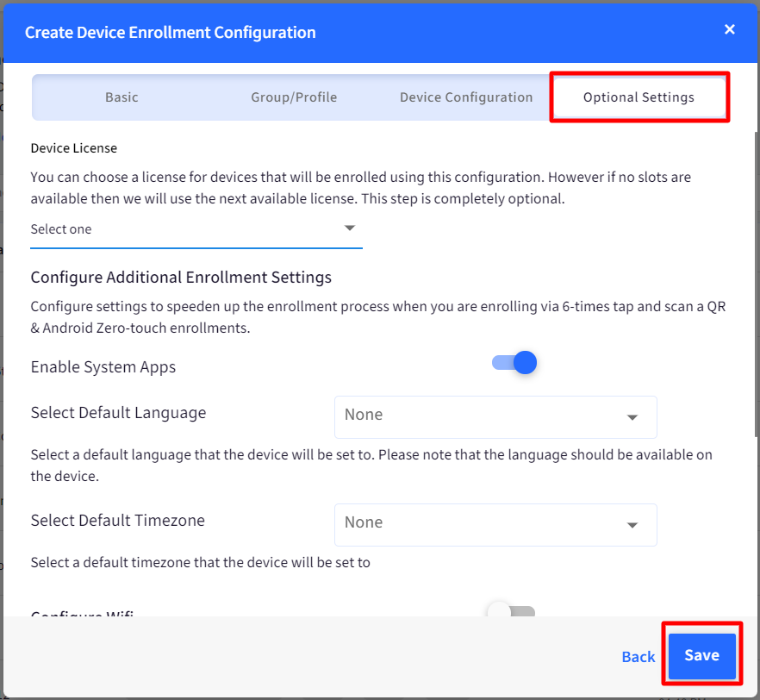This screenshot has width=760, height=700.
Task: Turn on the Configure Wifi toggle
Action: click(x=512, y=611)
